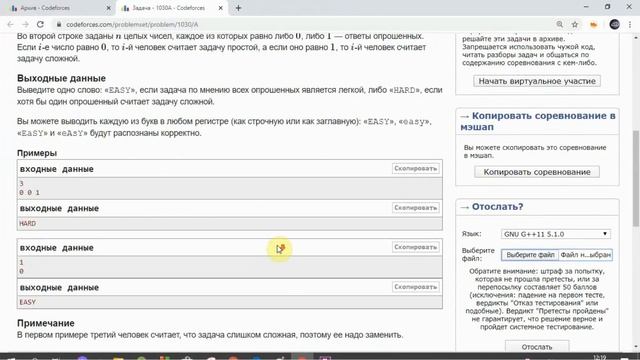Click the Язык: label
The image size is (640, 360).
tap(471, 234)
